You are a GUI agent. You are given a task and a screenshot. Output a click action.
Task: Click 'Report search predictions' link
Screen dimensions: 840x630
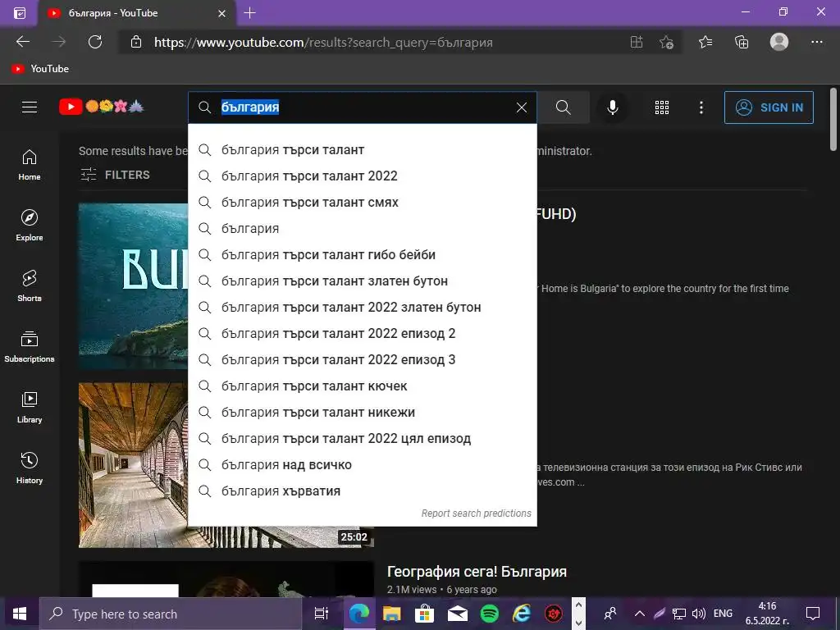point(477,514)
